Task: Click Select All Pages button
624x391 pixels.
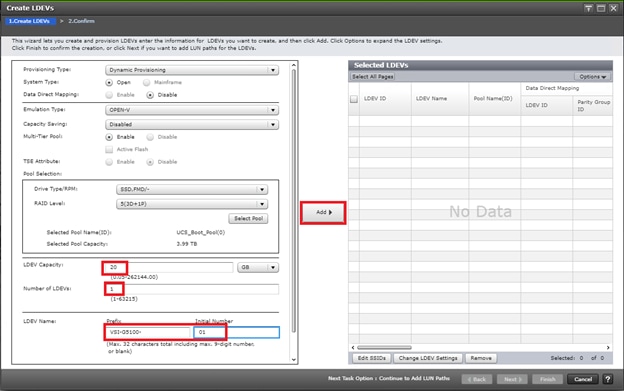Action: (373, 76)
